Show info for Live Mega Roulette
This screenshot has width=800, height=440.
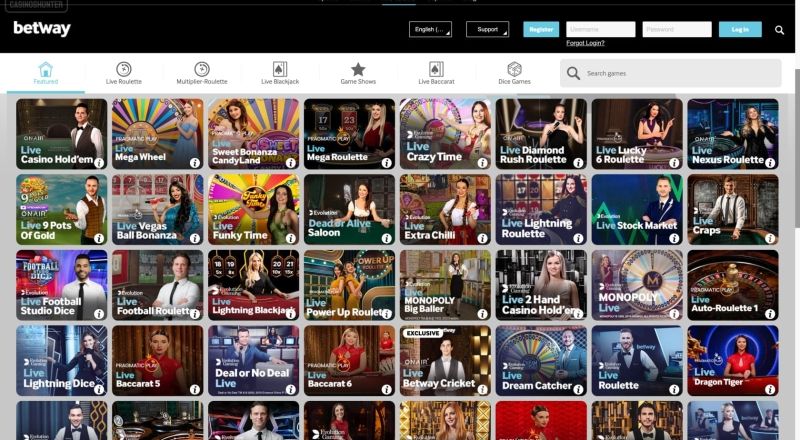(x=387, y=163)
